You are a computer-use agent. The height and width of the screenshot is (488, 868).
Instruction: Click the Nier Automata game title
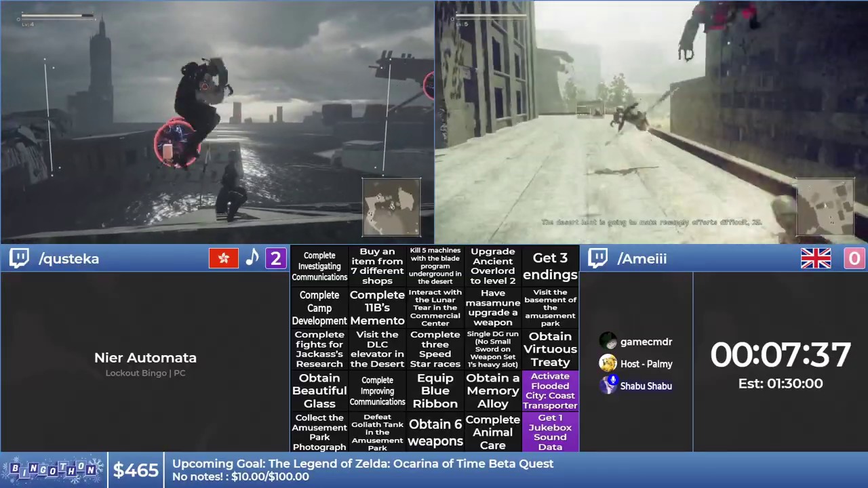tap(145, 358)
